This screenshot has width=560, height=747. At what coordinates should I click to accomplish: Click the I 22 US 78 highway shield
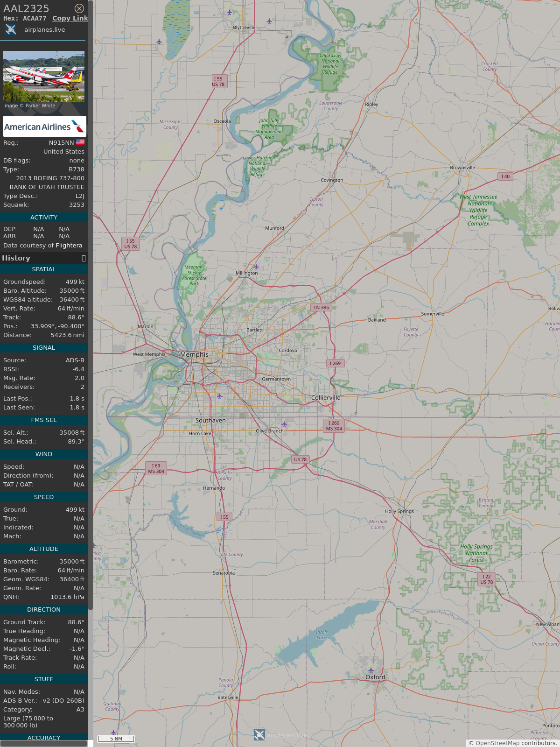point(487,579)
